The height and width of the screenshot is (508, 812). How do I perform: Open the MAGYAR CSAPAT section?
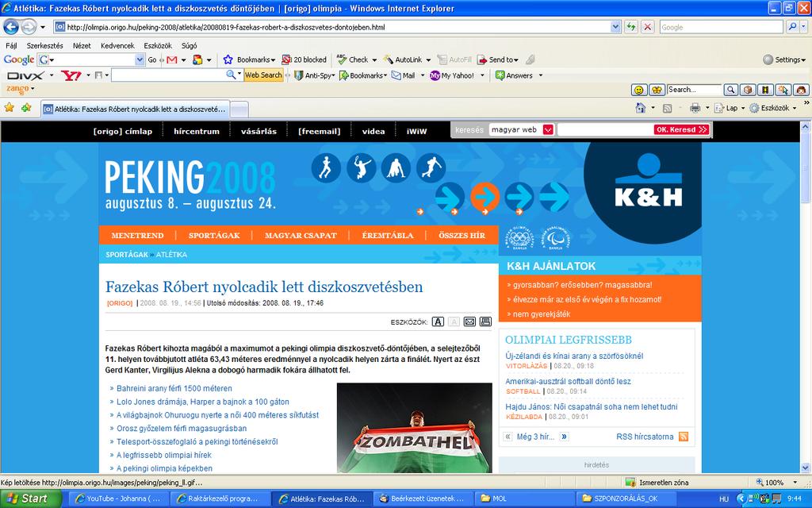[301, 235]
